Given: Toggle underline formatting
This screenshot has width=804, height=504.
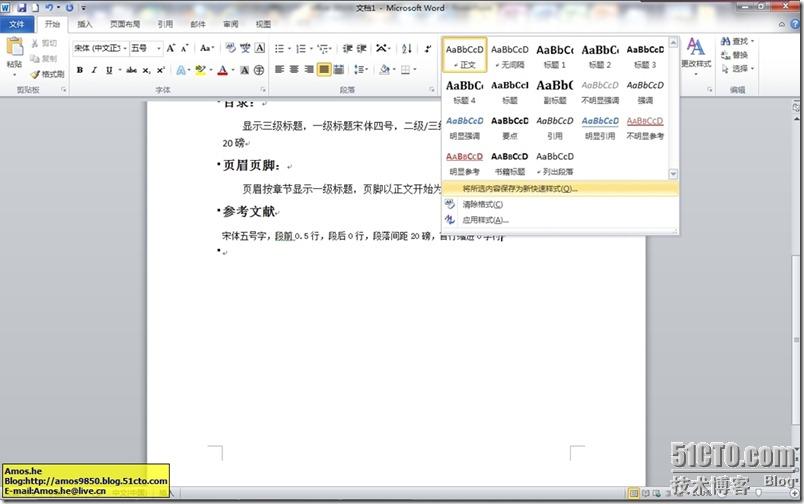Looking at the screenshot, I should pos(109,70).
